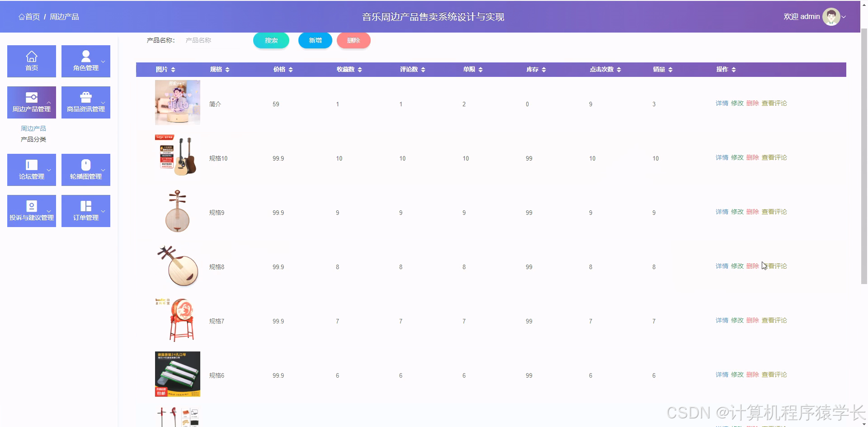The width and height of the screenshot is (868, 427).
Task: Select the 角色管理 user icon
Action: click(85, 56)
